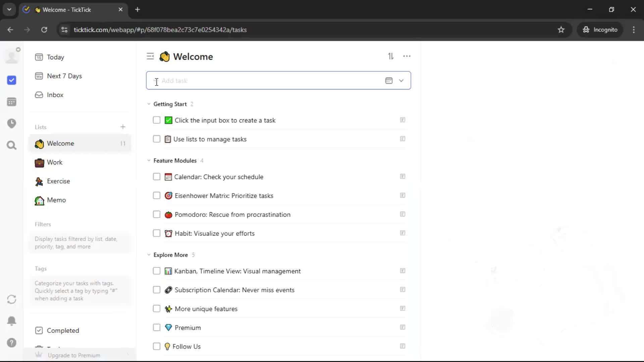Click the Sync icon in left rail
644x362 pixels.
pos(11,299)
